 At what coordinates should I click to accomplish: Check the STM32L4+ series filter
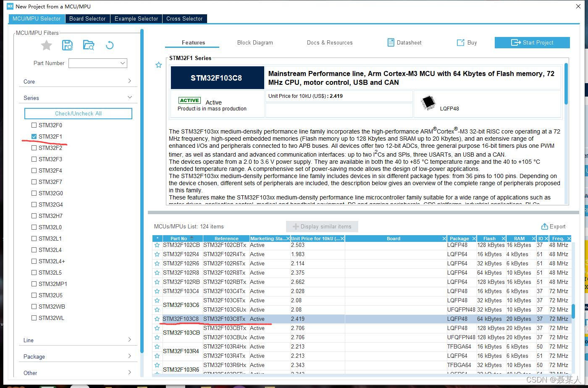click(34, 261)
